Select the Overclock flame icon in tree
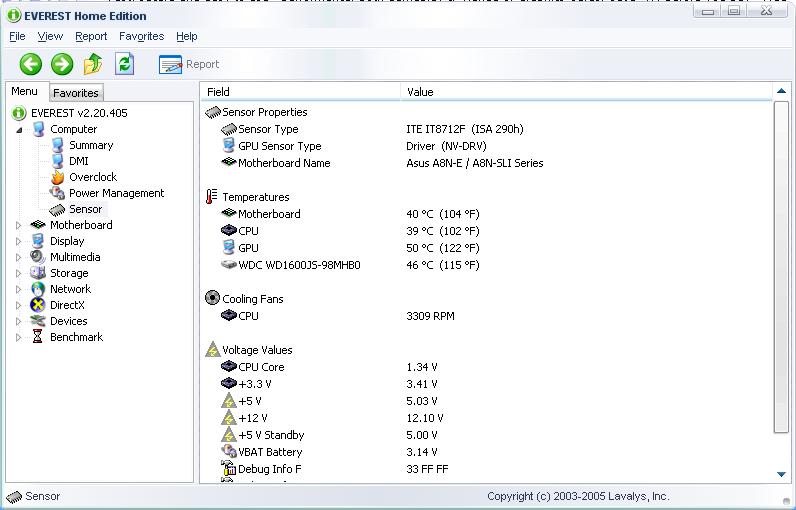 tap(57, 177)
